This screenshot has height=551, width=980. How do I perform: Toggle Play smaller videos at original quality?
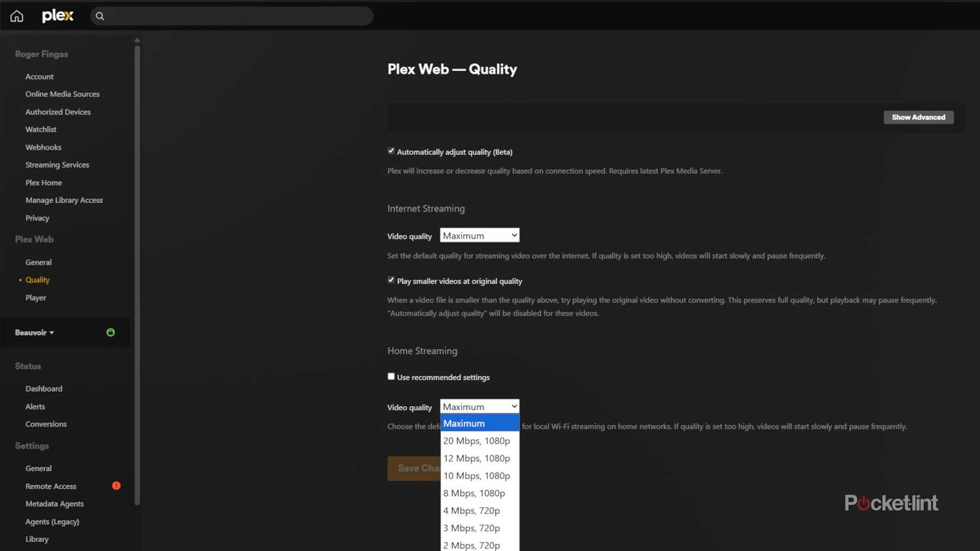click(391, 280)
